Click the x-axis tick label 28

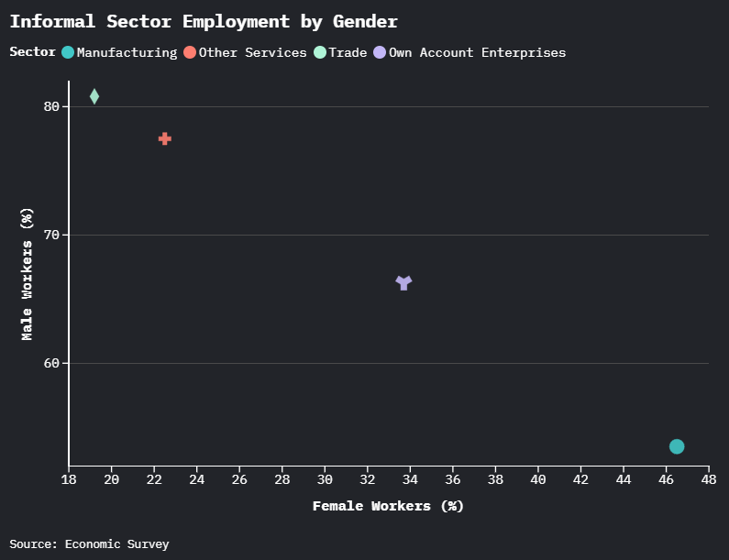[282, 479]
